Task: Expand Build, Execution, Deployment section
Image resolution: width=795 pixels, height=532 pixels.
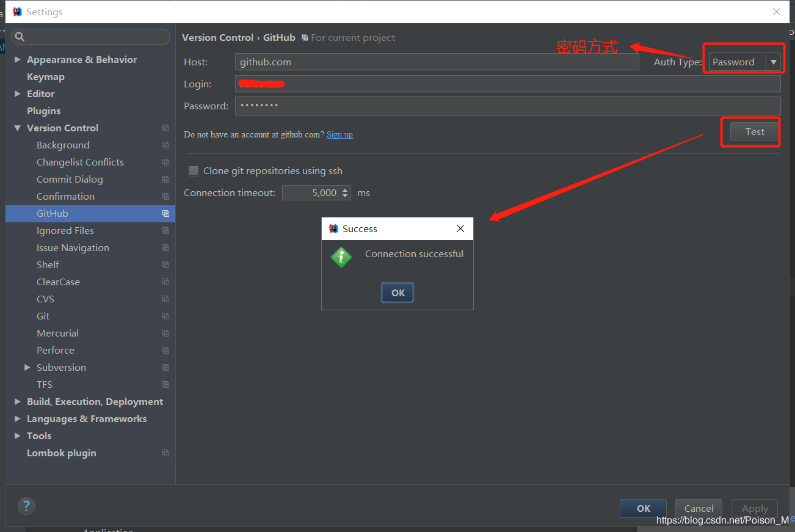Action: (x=18, y=402)
